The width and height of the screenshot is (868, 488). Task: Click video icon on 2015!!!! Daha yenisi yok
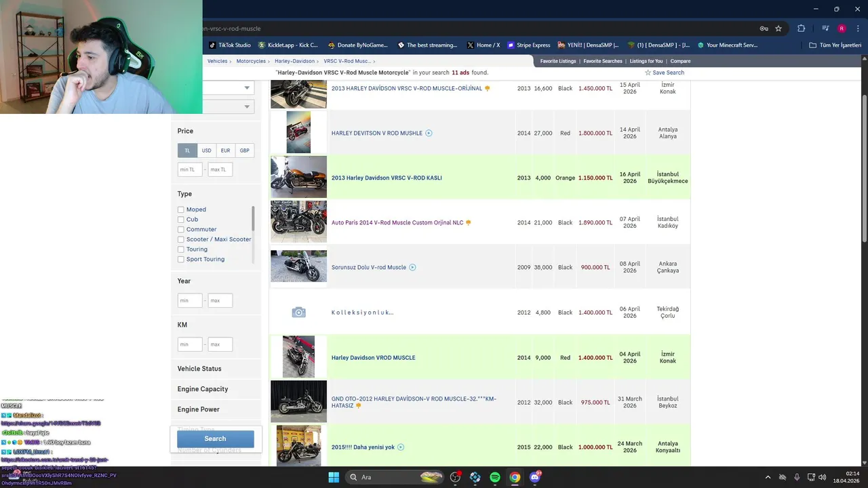point(401,447)
